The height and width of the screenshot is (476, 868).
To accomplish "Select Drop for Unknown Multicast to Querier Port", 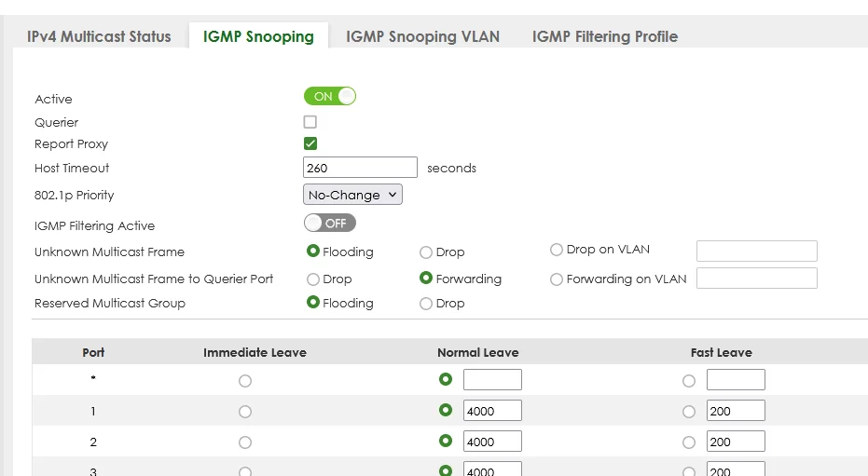I will click(313, 279).
